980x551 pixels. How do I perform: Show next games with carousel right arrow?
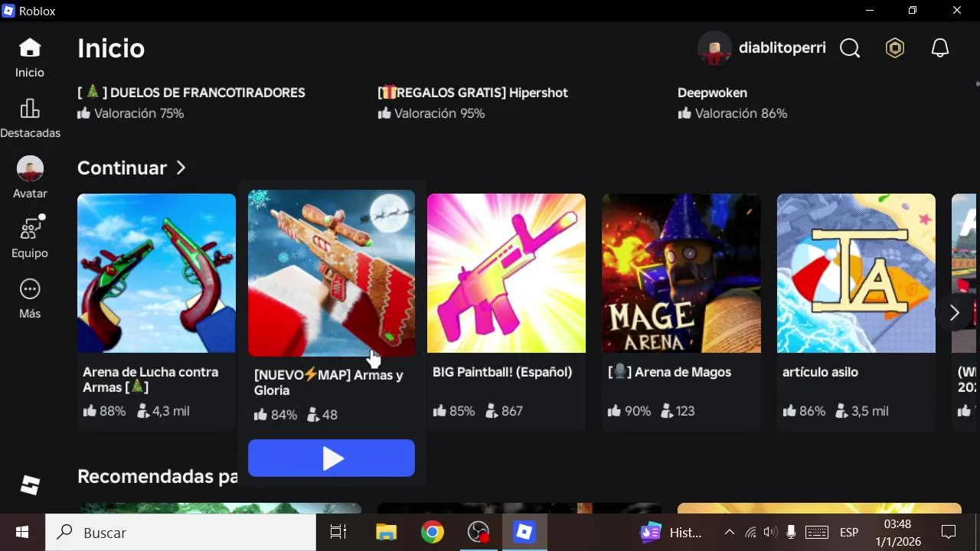coord(954,312)
